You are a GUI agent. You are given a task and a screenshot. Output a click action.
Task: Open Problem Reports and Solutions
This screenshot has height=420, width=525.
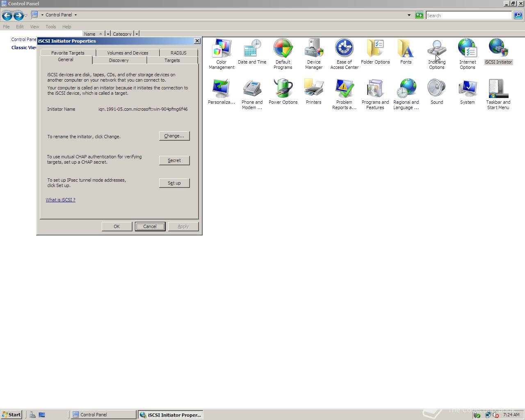[x=344, y=94]
